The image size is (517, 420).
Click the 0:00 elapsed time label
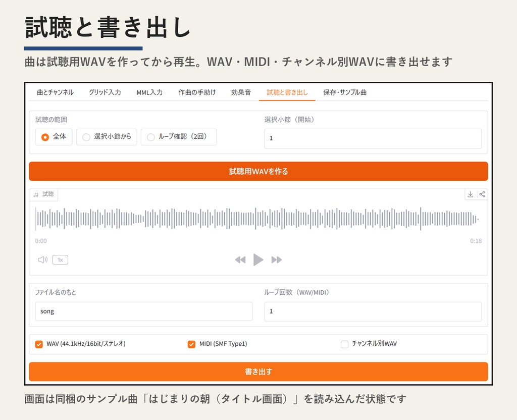(x=41, y=241)
